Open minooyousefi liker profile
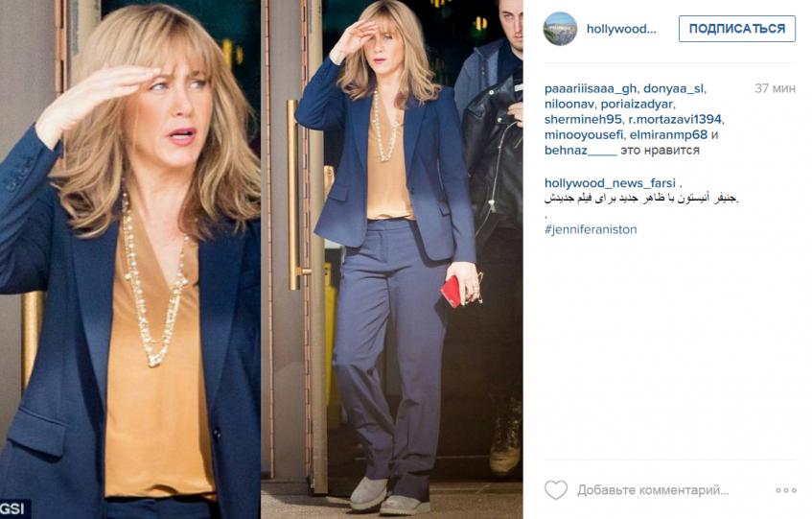The width and height of the screenshot is (812, 519). (x=584, y=134)
